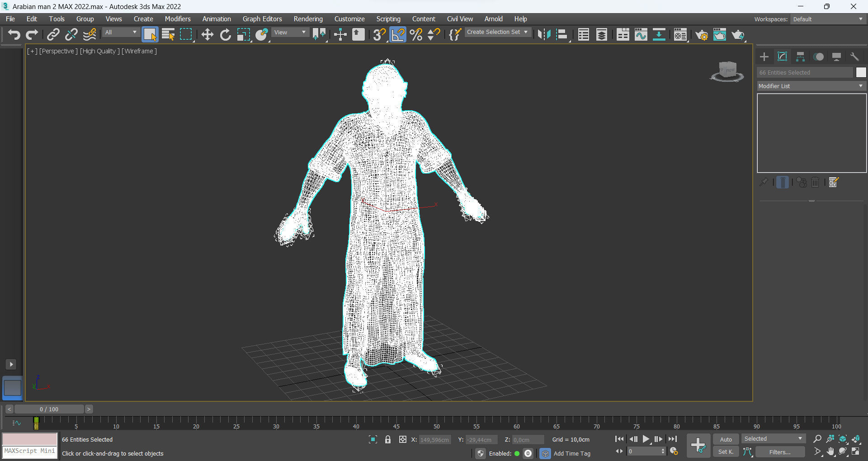Click the object color swatch
Viewport: 868px width, 461px height.
point(861,72)
